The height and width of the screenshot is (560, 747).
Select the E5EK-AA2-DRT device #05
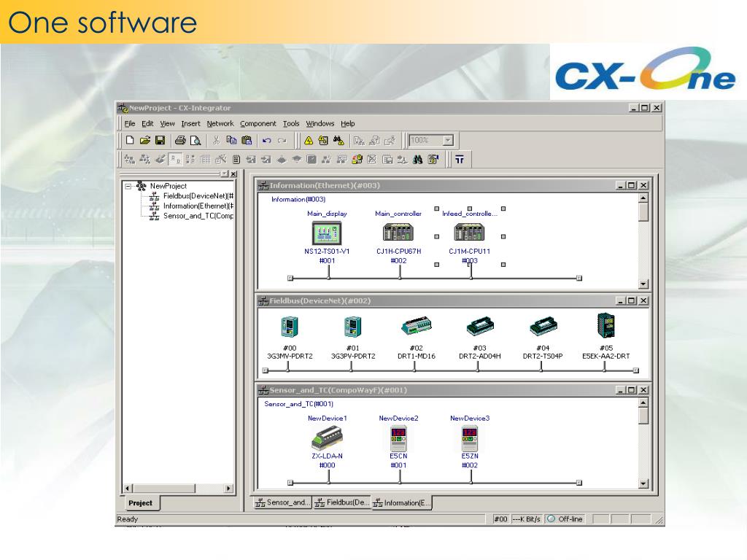pos(606,325)
